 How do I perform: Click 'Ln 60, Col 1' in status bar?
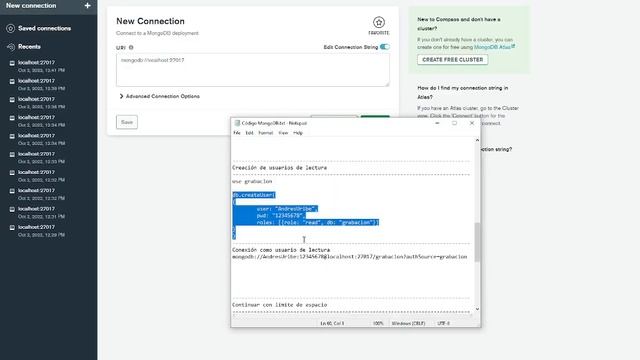tap(332, 323)
